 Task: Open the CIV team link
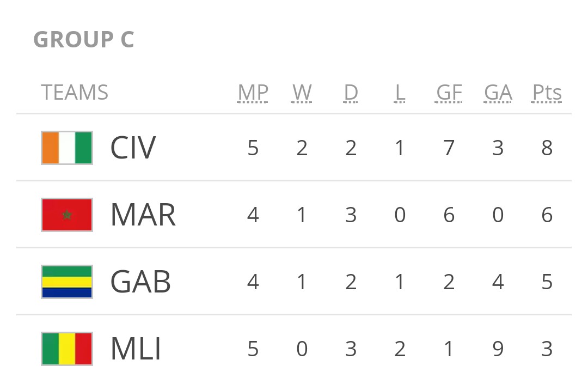[x=133, y=148]
